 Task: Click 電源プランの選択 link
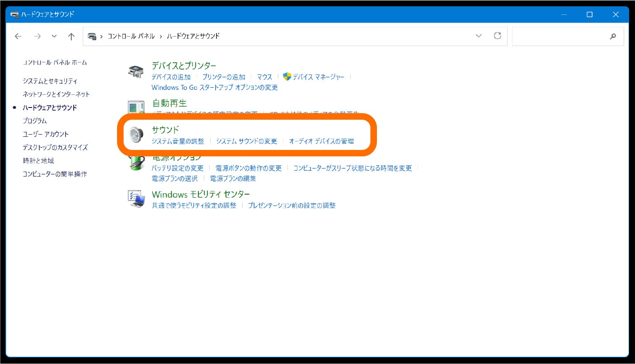click(x=174, y=178)
